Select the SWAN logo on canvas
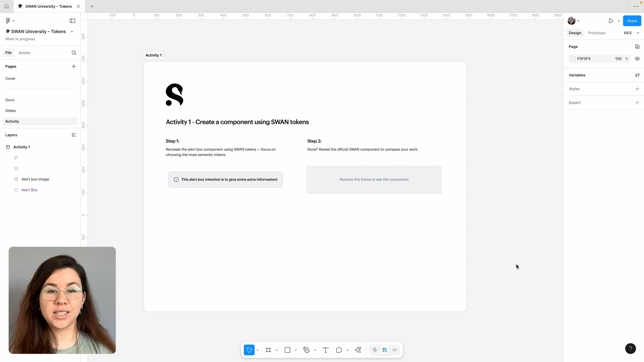 click(174, 95)
